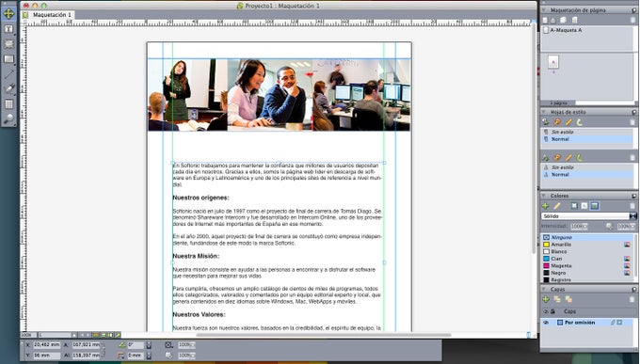Select the Text Content tool
The height and width of the screenshot is (364, 640).
[x=8, y=29]
